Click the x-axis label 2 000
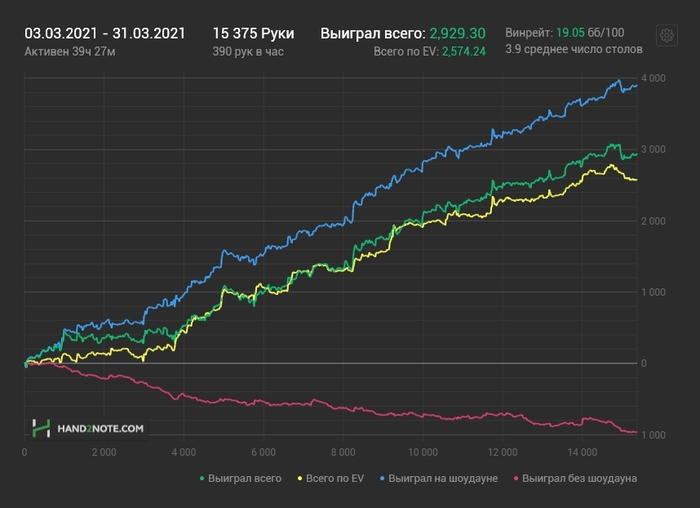Viewport: 700px width, 508px height. (x=104, y=452)
